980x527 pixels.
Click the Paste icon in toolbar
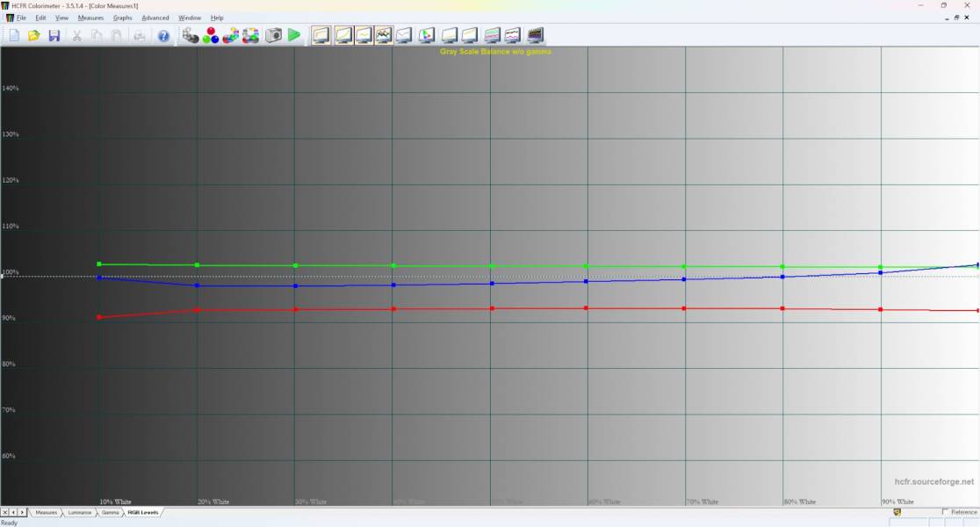117,36
